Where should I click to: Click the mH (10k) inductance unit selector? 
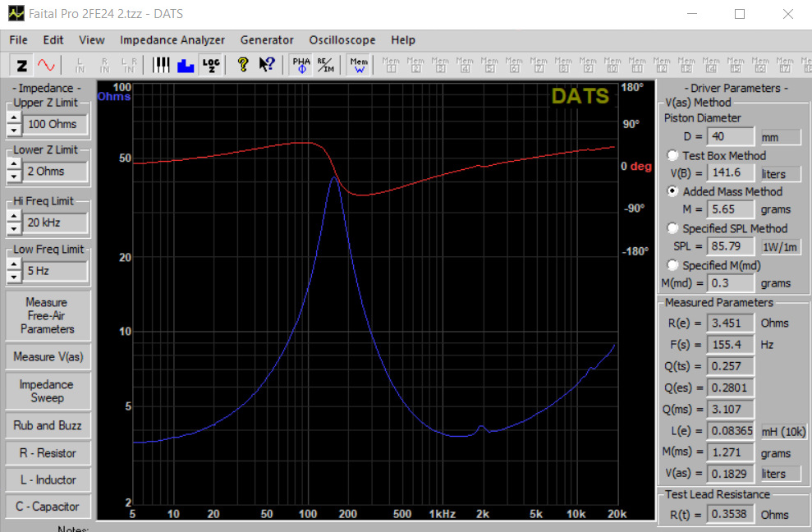783,432
